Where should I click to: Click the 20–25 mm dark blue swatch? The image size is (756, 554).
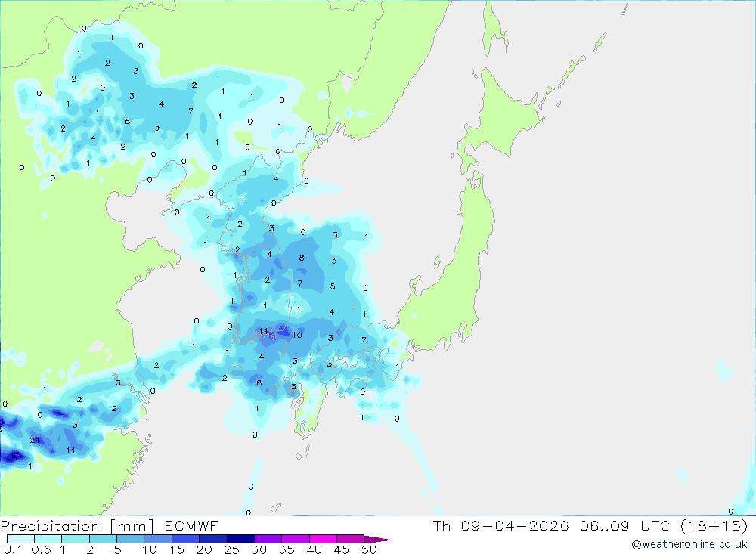coord(212,539)
